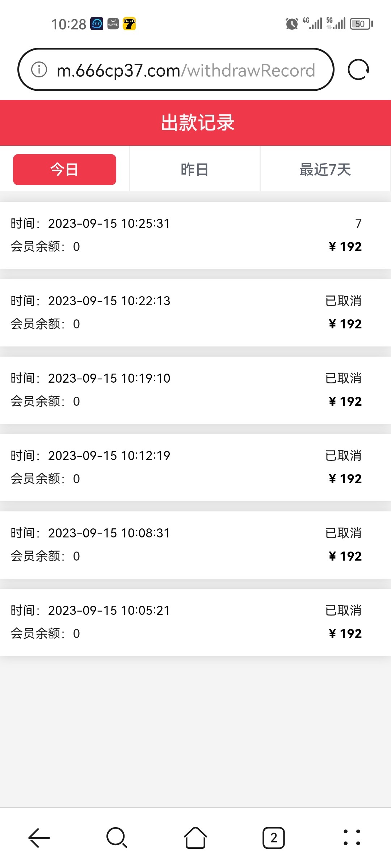Tap the battery indicator in status bar

361,24
